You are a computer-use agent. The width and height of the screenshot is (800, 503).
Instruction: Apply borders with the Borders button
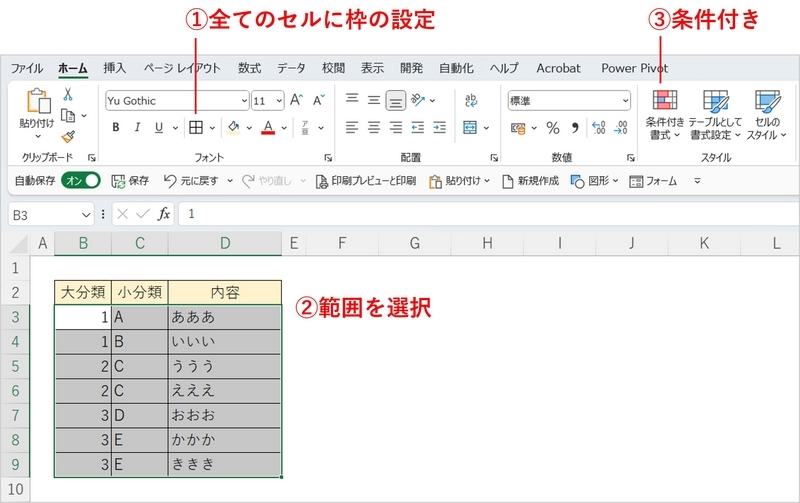(196, 128)
